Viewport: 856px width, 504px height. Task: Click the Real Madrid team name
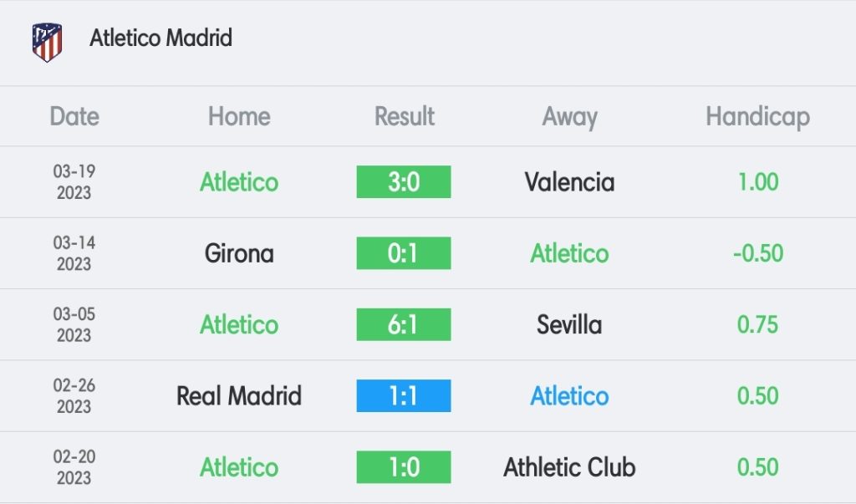(239, 396)
